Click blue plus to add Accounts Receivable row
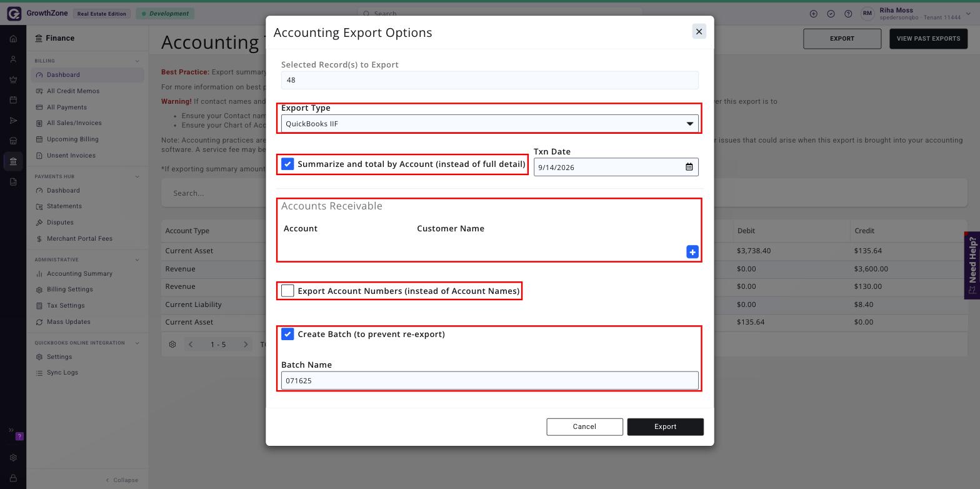 pyautogui.click(x=692, y=252)
